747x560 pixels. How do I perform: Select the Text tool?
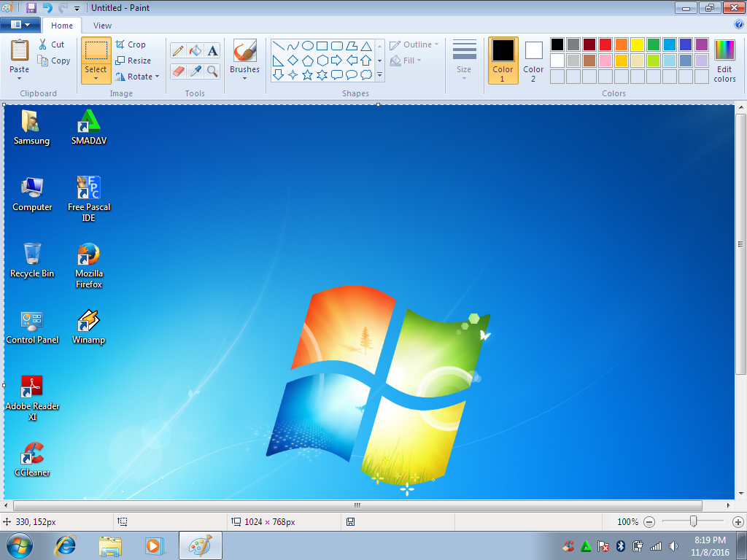212,50
